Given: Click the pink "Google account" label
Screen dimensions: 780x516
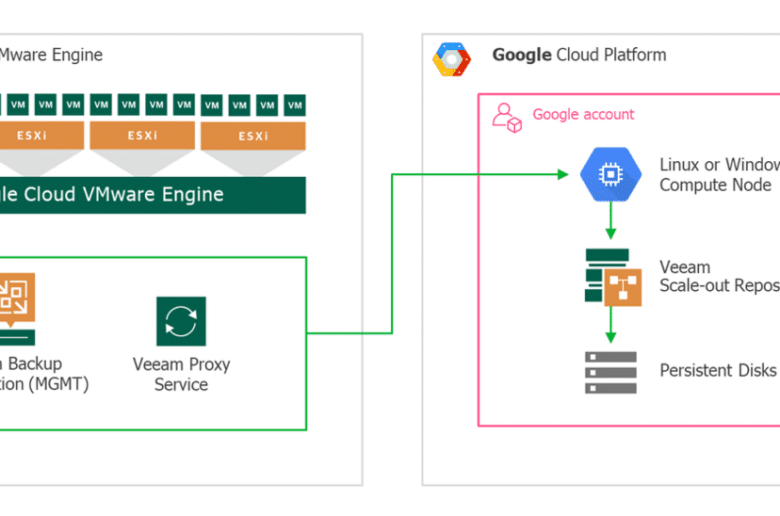Looking at the screenshot, I should [583, 114].
